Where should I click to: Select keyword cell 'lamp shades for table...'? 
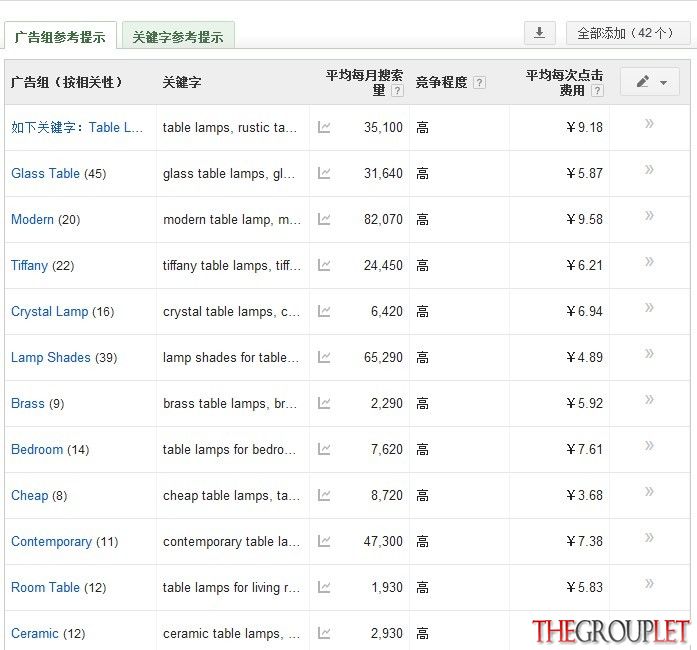pyautogui.click(x=230, y=357)
